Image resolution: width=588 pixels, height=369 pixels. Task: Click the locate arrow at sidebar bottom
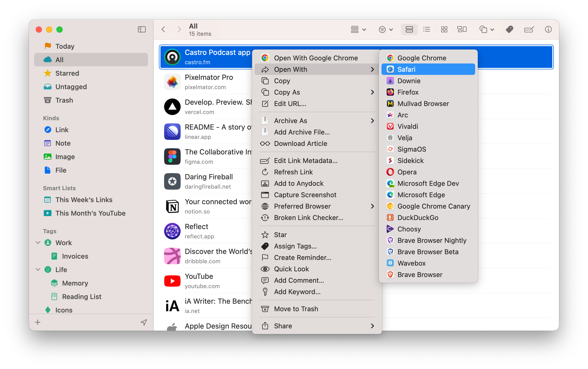(144, 322)
